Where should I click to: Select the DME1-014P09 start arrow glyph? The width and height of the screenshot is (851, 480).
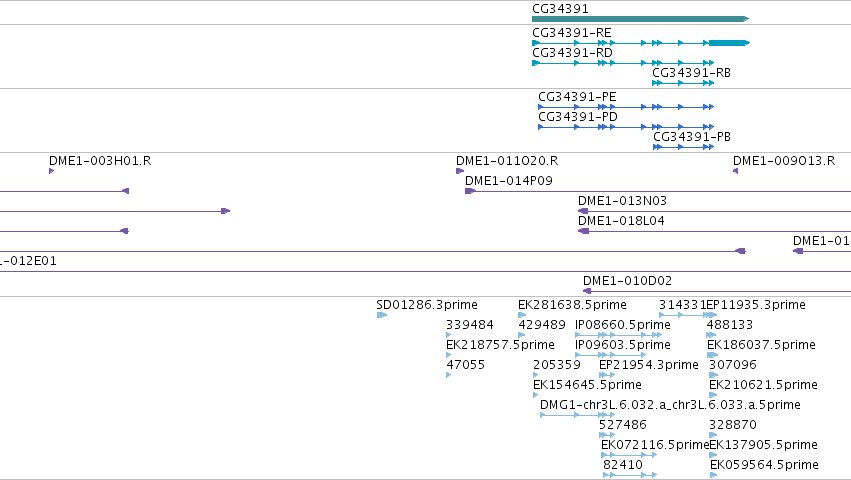pos(471,191)
